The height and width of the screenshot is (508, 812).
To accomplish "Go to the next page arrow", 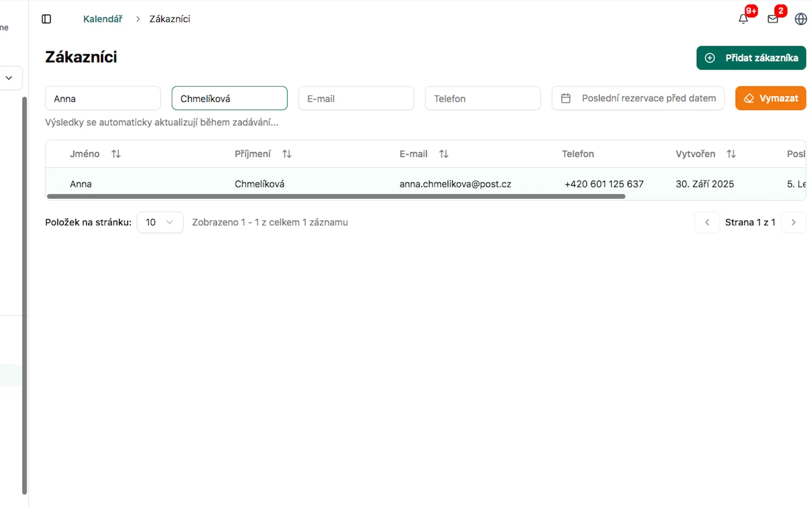I will click(793, 222).
